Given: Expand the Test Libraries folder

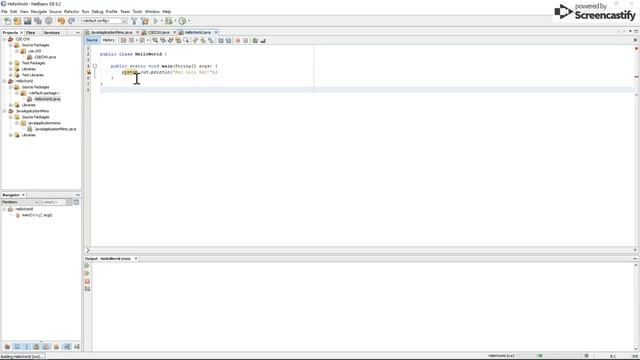Looking at the screenshot, I should (11, 75).
